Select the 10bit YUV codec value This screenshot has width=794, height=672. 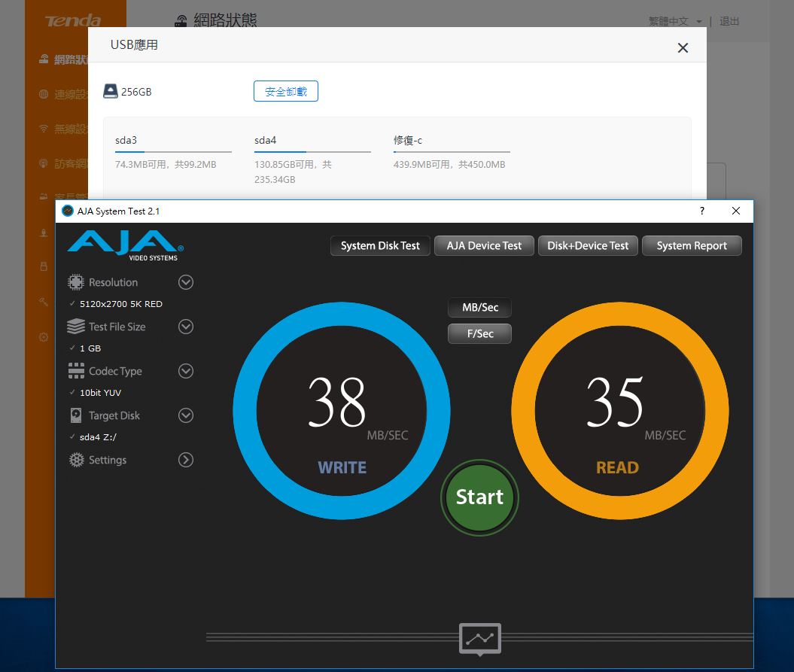pos(100,393)
